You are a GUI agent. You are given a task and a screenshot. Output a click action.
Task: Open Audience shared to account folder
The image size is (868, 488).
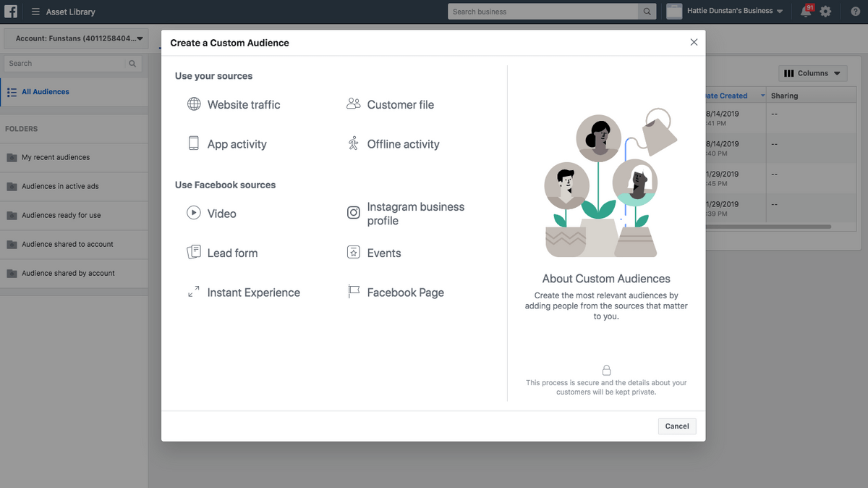[x=74, y=244]
